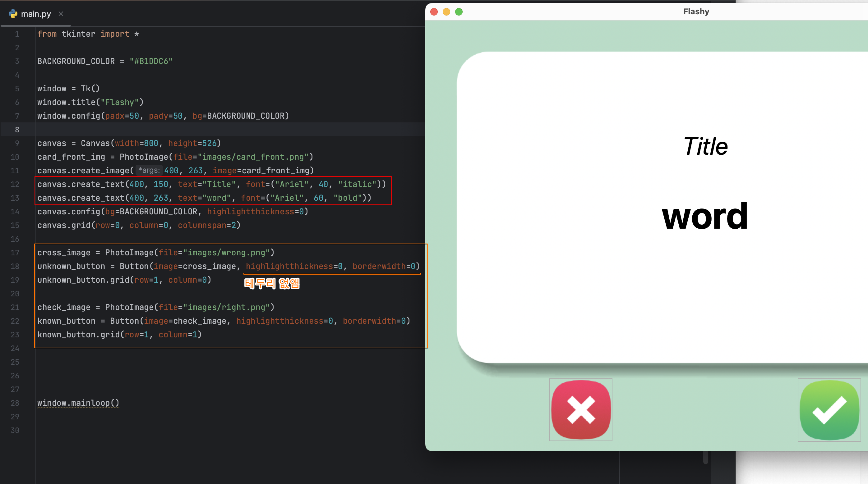Click the editor vertical scrollbar thumb
Image resolution: width=868 pixels, height=484 pixels.
[x=706, y=457]
